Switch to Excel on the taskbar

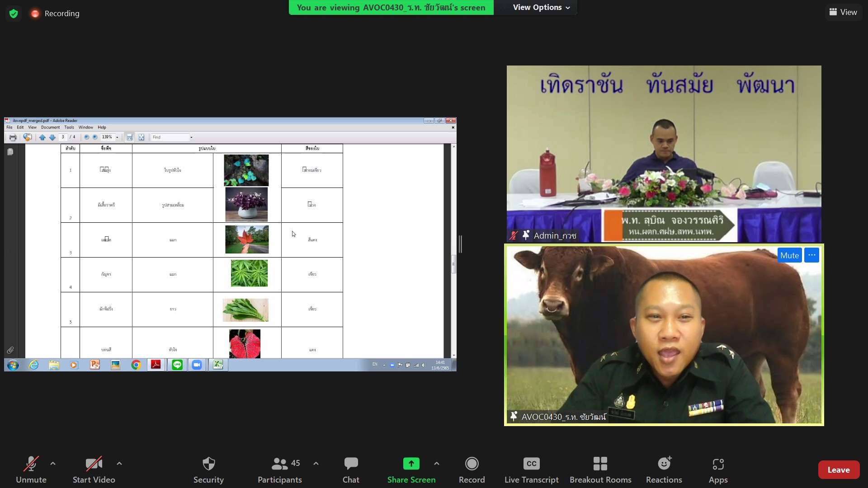point(218,365)
